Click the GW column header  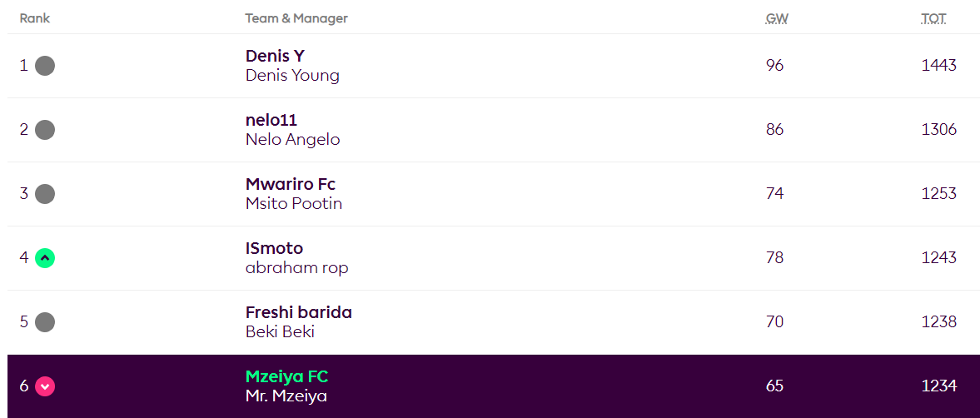coord(777,18)
